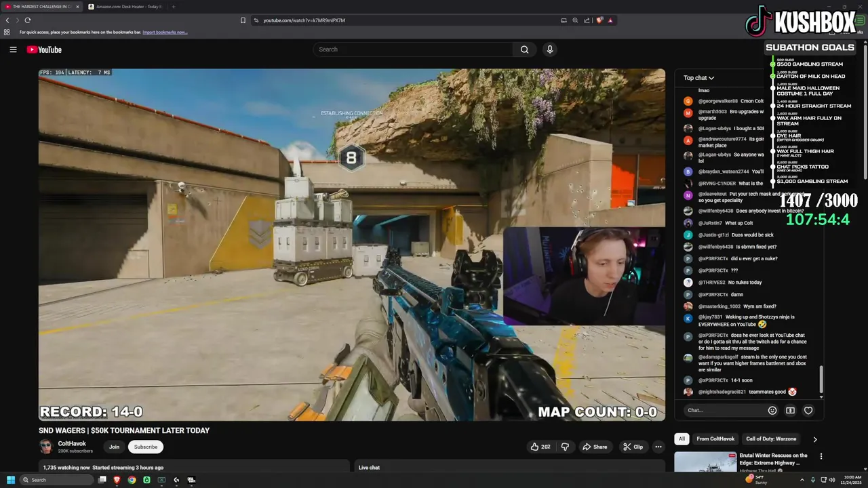Show more filter chips with right arrow
868x488 pixels.
(x=815, y=439)
